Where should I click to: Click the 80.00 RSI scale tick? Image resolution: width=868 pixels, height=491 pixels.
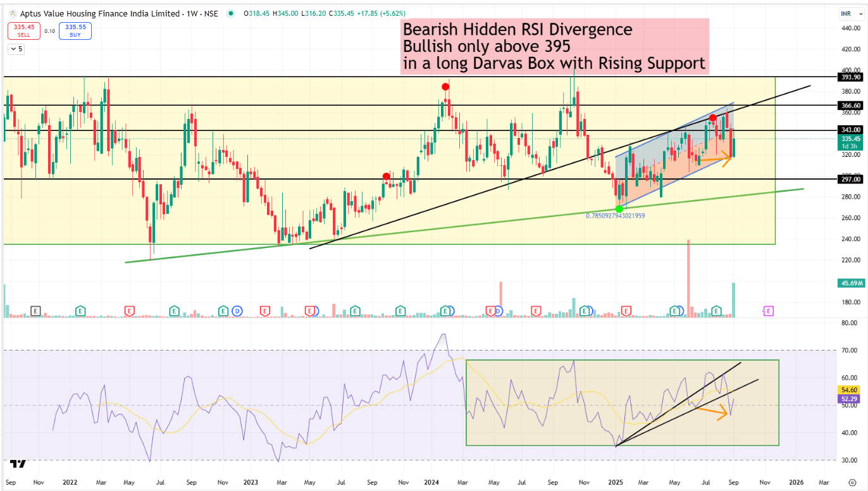pyautogui.click(x=850, y=323)
